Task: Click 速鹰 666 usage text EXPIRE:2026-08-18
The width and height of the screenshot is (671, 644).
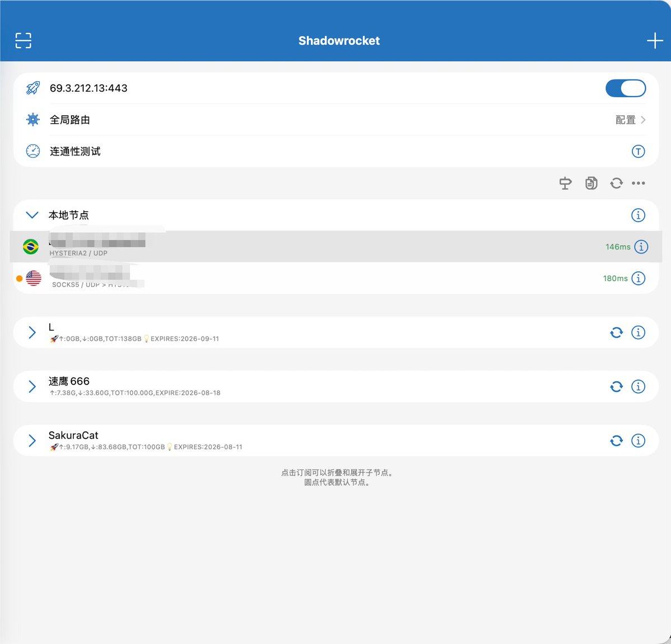Action: [135, 393]
